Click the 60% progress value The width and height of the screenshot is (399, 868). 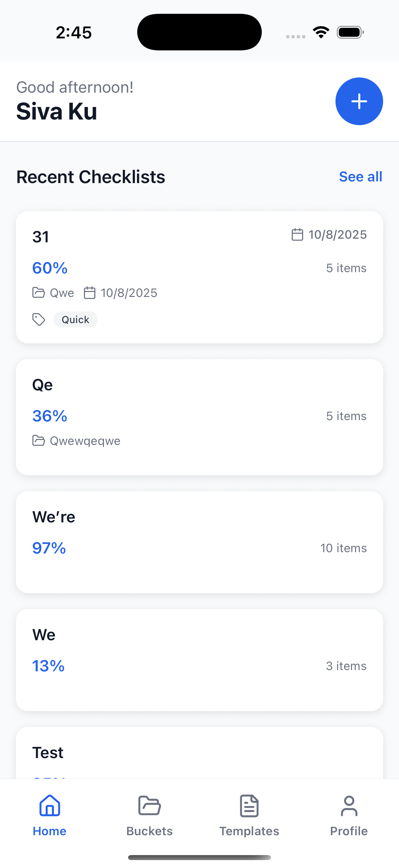click(50, 268)
